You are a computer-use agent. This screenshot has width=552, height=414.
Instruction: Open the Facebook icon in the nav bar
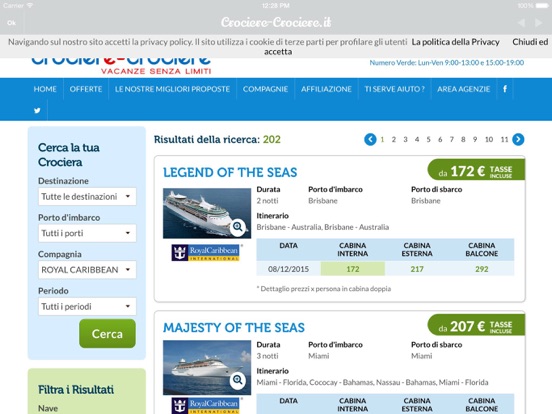point(505,89)
